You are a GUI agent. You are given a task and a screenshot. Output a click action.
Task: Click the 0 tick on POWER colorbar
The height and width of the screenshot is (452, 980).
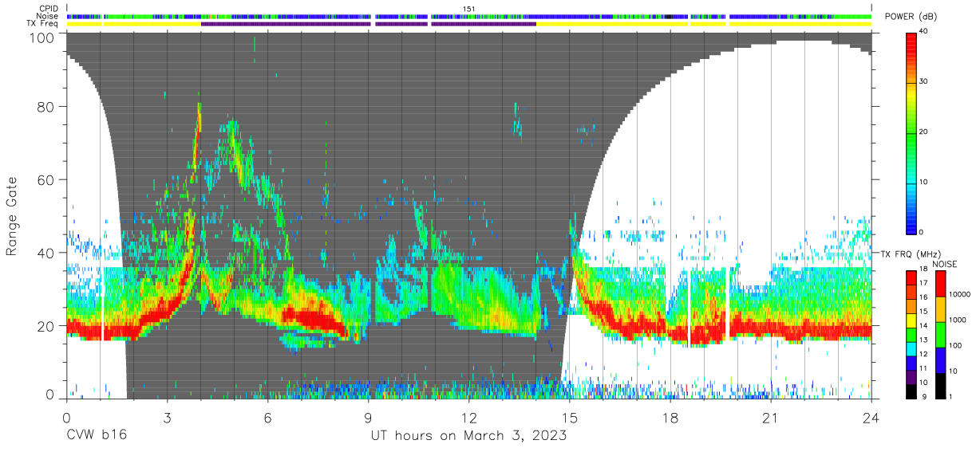[x=923, y=232]
